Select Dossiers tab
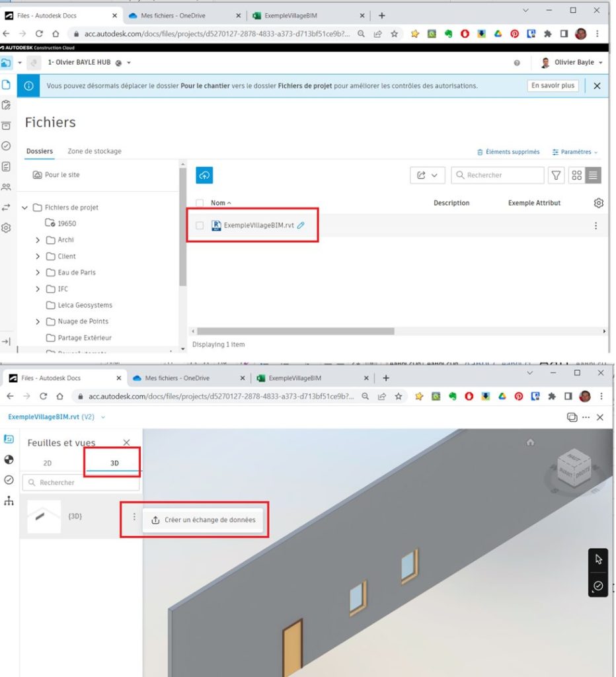The width and height of the screenshot is (616, 677). click(39, 151)
